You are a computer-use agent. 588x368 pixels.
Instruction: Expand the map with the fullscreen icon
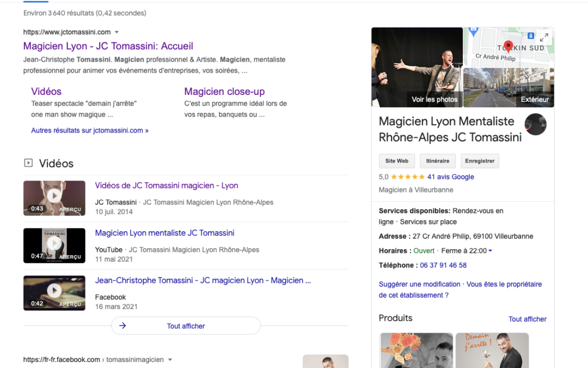[544, 38]
